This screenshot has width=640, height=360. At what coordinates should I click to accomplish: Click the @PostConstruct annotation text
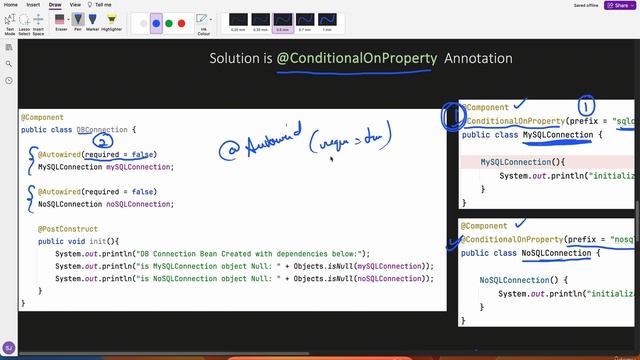click(68, 229)
